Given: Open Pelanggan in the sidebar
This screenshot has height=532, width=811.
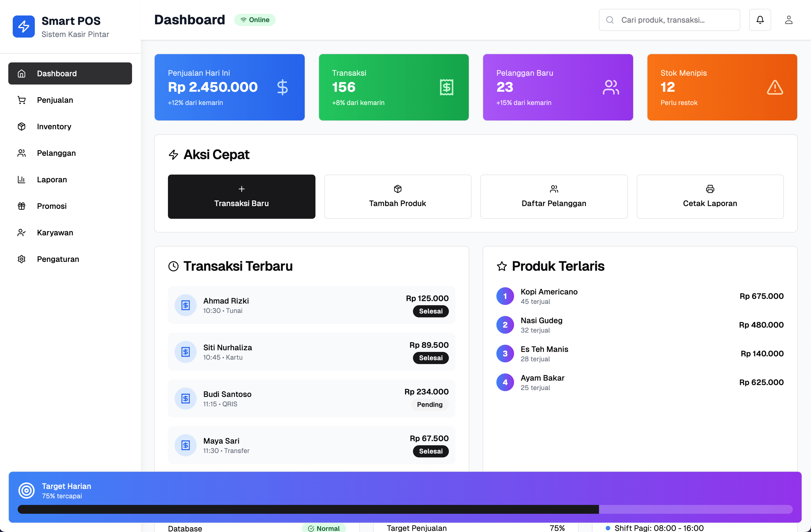Looking at the screenshot, I should (x=70, y=153).
